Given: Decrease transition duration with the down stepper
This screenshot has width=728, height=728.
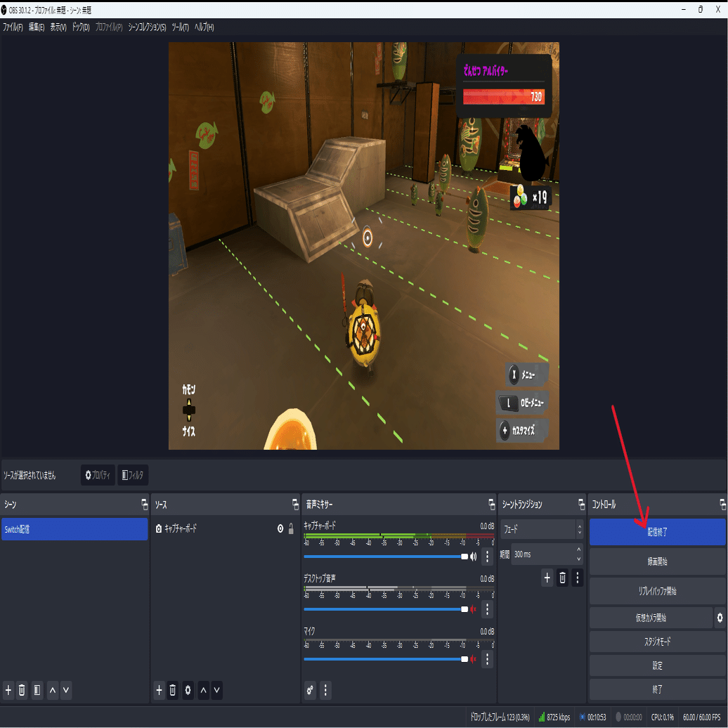Looking at the screenshot, I should [x=578, y=559].
